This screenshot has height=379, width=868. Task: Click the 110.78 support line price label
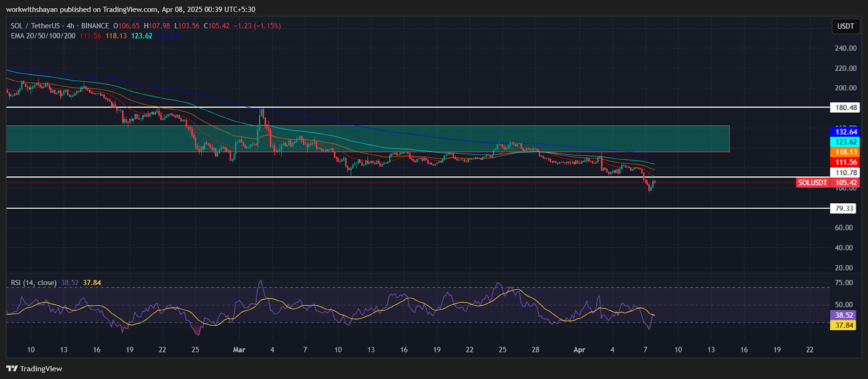pos(845,173)
